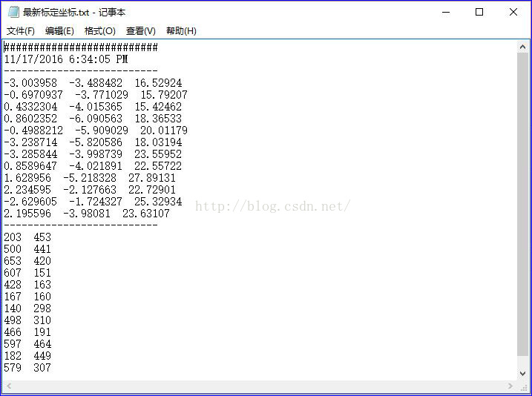Image resolution: width=532 pixels, height=396 pixels.
Task: Click the value -3.771029
Action: (x=102, y=95)
